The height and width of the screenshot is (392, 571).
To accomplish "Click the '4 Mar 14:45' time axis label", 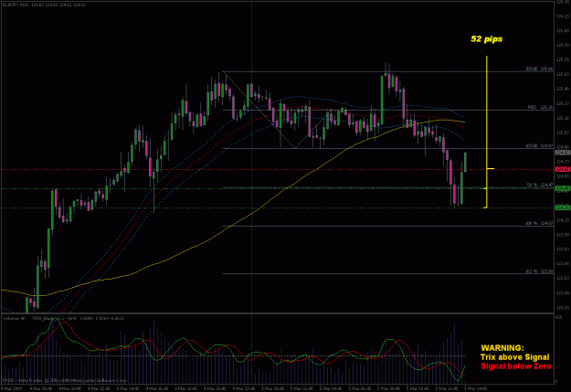I will coord(127,388).
